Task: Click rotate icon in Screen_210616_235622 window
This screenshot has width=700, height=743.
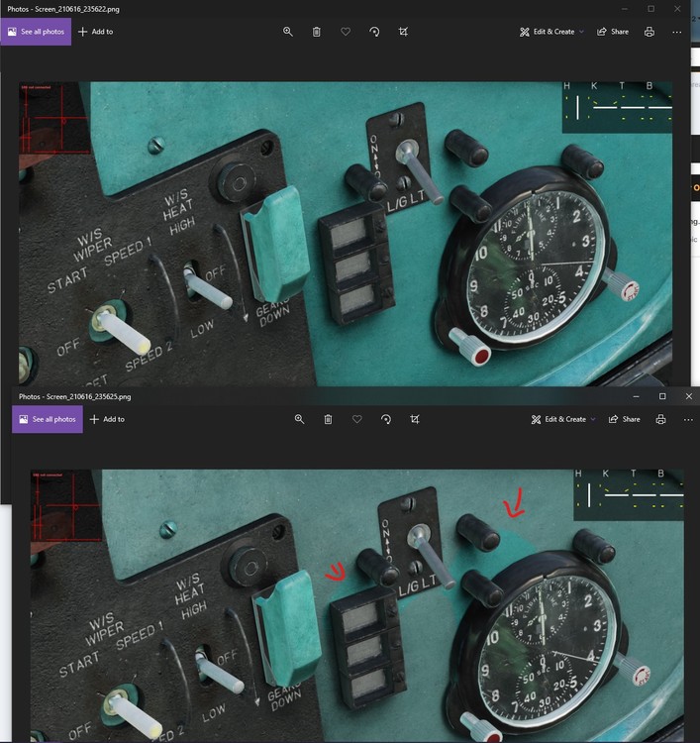Action: (374, 32)
